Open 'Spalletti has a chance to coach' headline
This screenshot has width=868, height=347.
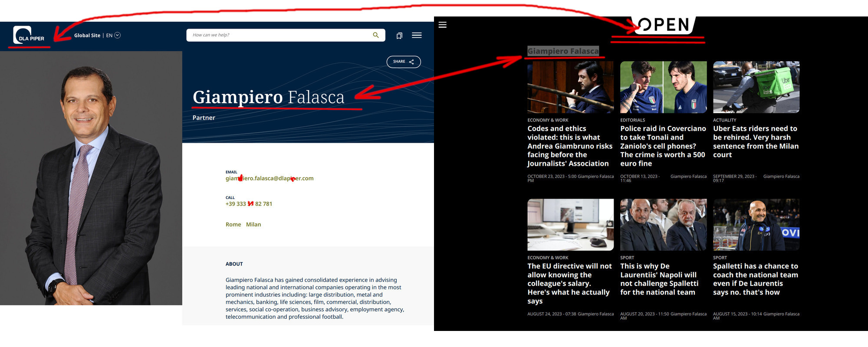pos(756,279)
